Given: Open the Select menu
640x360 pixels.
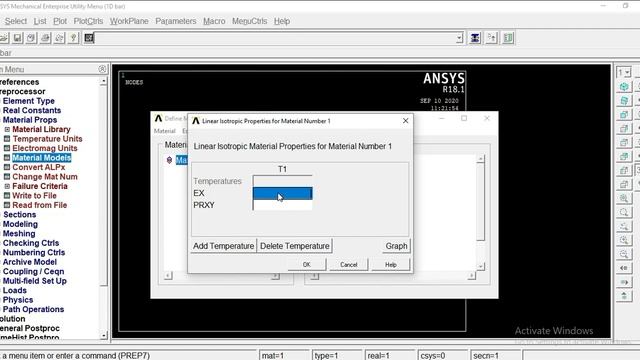Looking at the screenshot, I should (x=16, y=21).
